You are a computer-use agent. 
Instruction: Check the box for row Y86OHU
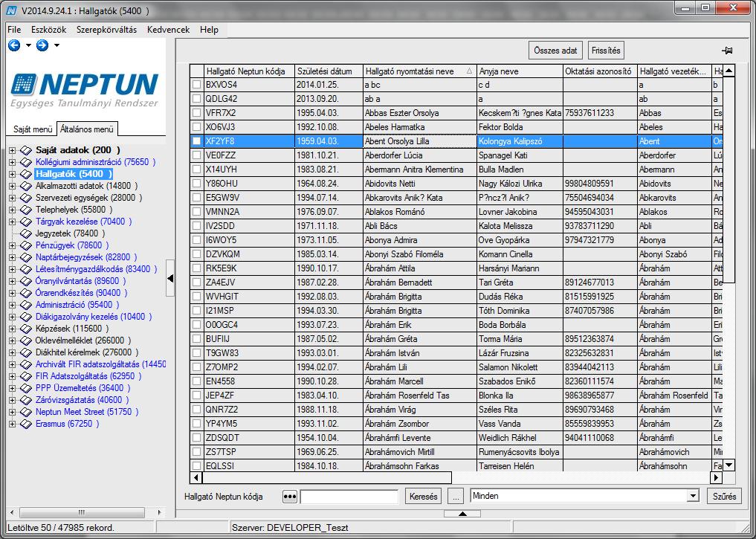[x=197, y=184]
